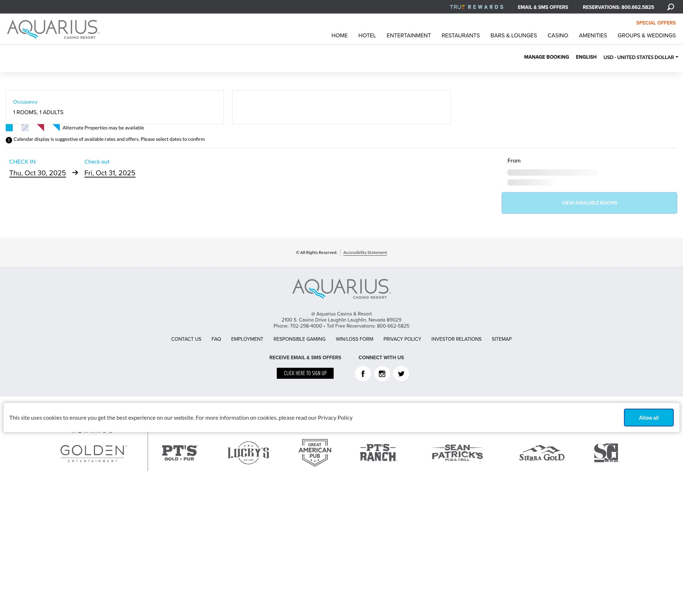This screenshot has height=616, width=683.
Task: Open the True Rewards link
Action: [476, 7]
